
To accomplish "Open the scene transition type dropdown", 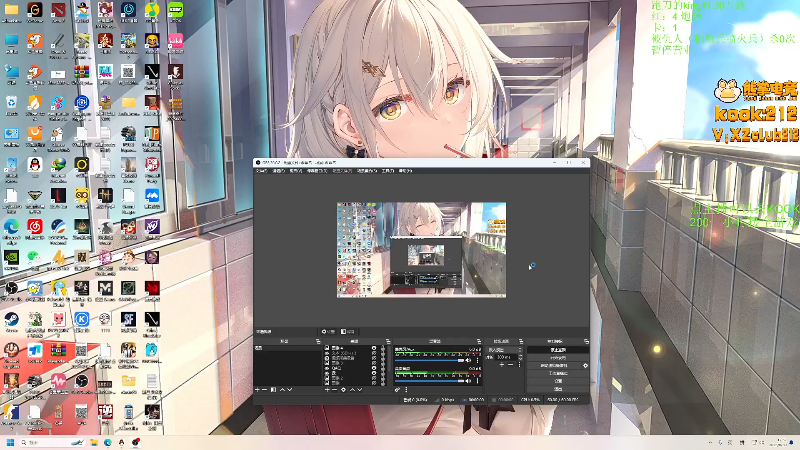I will click(505, 349).
